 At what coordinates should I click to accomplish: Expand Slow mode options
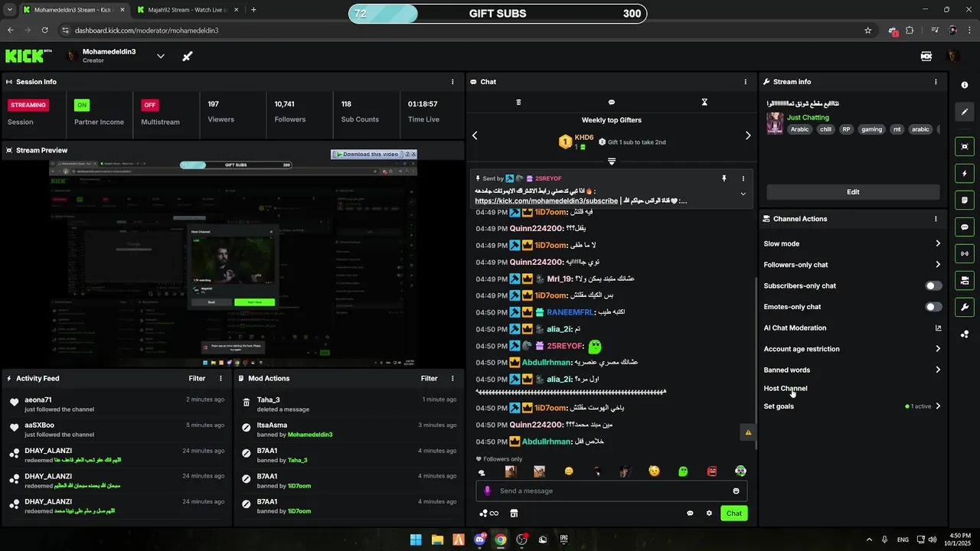(x=938, y=243)
